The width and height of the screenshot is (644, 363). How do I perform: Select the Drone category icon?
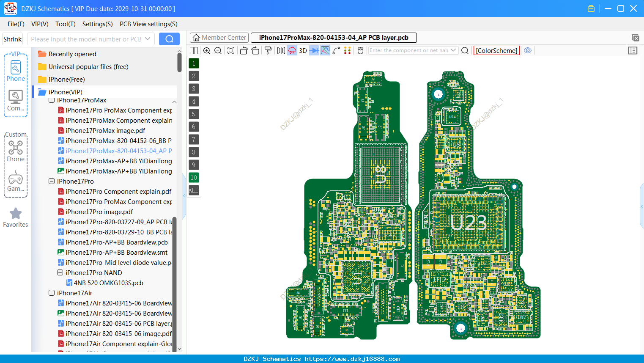(16, 151)
